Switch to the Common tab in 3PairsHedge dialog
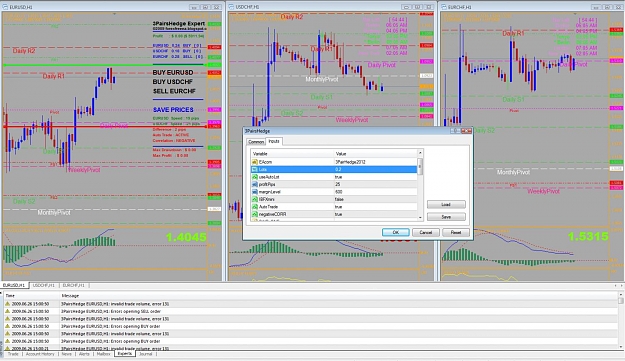The width and height of the screenshot is (625, 361). [x=256, y=142]
